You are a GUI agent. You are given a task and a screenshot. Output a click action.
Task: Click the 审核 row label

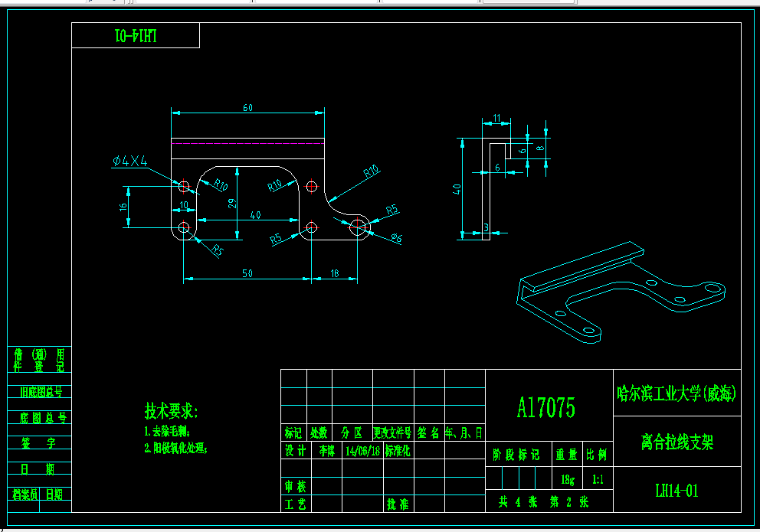295,485
